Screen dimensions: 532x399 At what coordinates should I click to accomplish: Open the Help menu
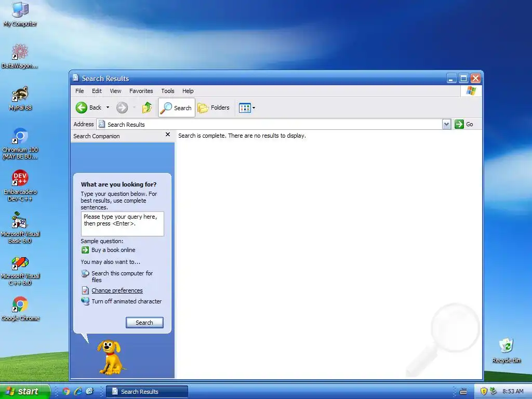(x=188, y=91)
